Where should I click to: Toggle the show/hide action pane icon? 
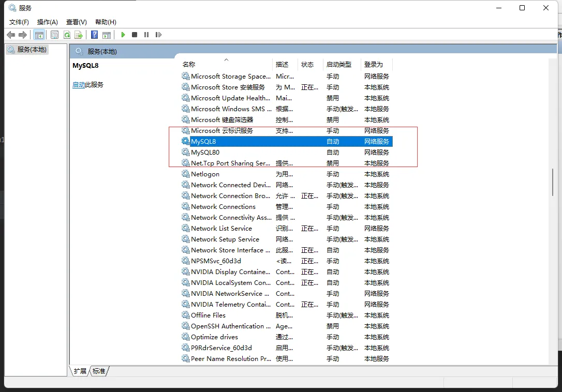coord(107,35)
